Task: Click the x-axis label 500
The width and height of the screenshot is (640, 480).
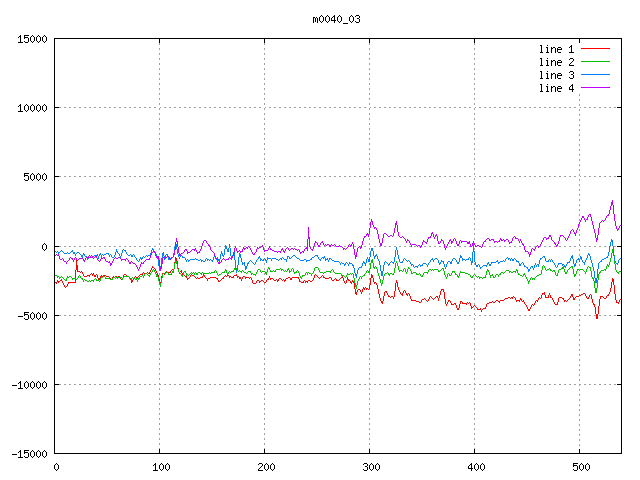Action: pos(581,467)
